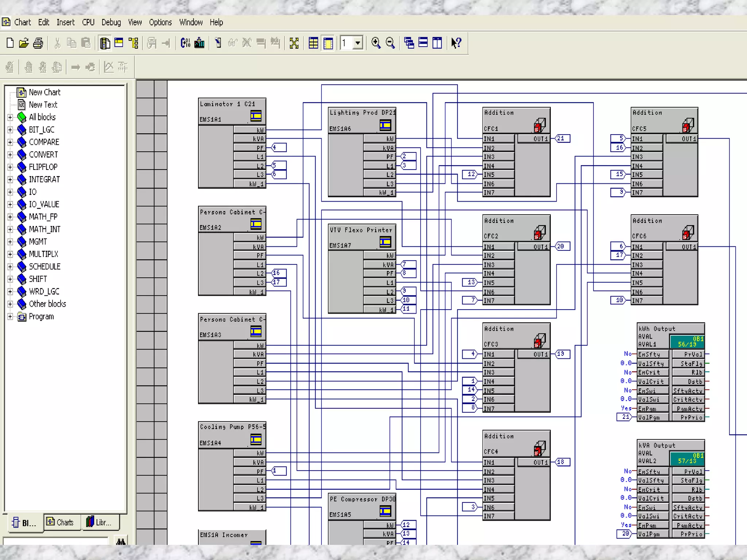This screenshot has height=560, width=747.
Task: Expand the CONVERT folder
Action: [x=10, y=155]
